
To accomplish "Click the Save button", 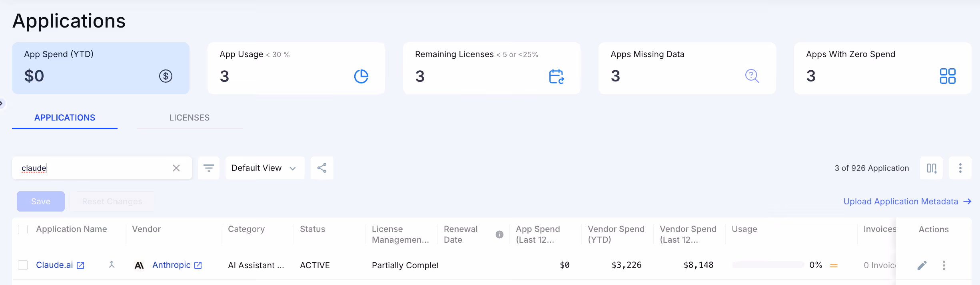I will [x=41, y=202].
